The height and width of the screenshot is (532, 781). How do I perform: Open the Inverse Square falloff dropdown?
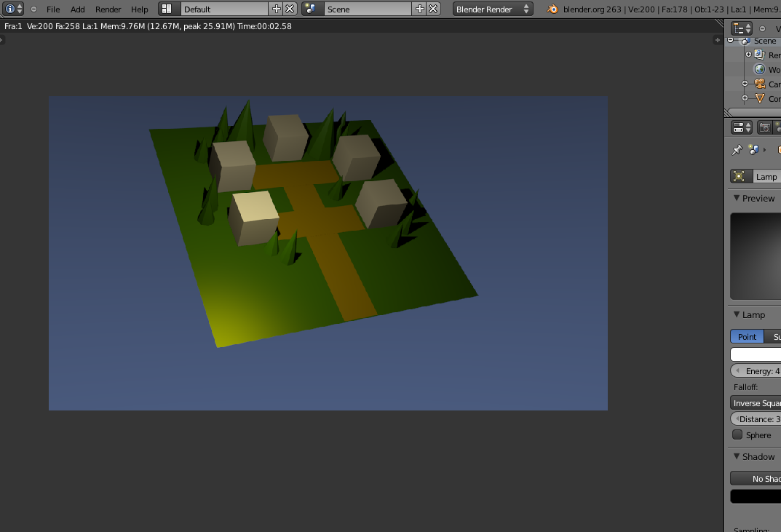tap(756, 403)
